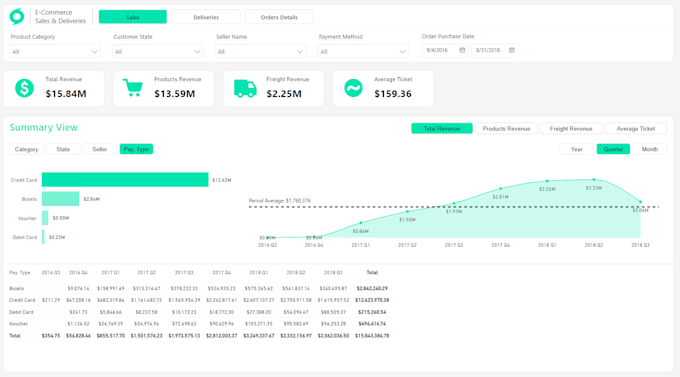The height and width of the screenshot is (377, 680).
Task: Click the Freight Revenue $2.25M value
Action: tap(284, 94)
